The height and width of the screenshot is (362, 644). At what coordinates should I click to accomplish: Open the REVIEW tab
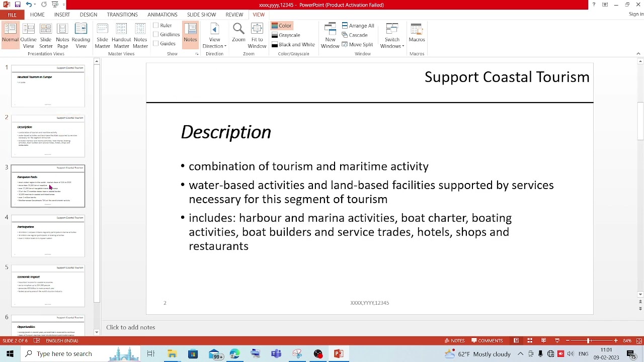point(234,15)
